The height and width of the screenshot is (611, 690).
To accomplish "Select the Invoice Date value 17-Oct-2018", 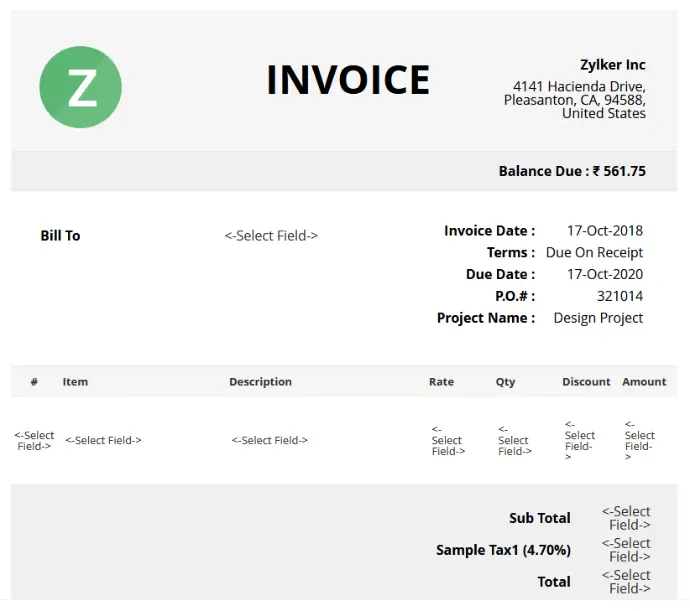I will coord(605,231).
